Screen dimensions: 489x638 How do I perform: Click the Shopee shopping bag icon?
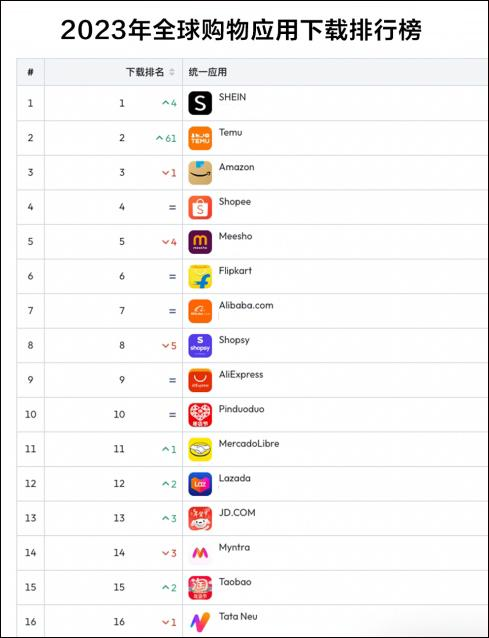pyautogui.click(x=200, y=207)
